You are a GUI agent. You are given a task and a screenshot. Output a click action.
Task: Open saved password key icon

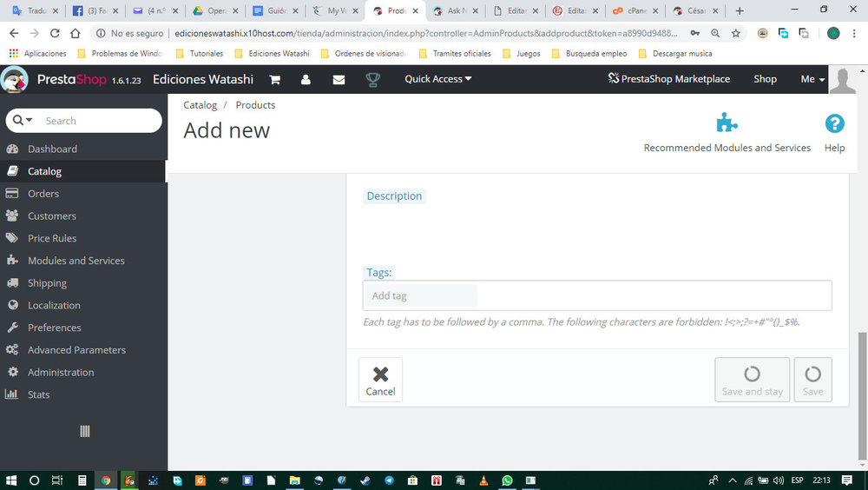[694, 33]
